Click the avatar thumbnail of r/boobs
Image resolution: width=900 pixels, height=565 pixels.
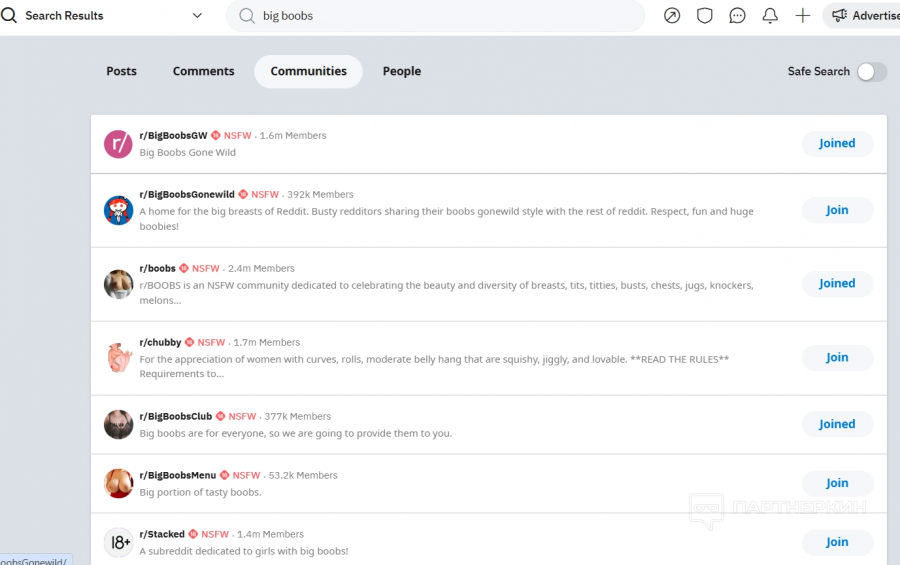pos(118,284)
